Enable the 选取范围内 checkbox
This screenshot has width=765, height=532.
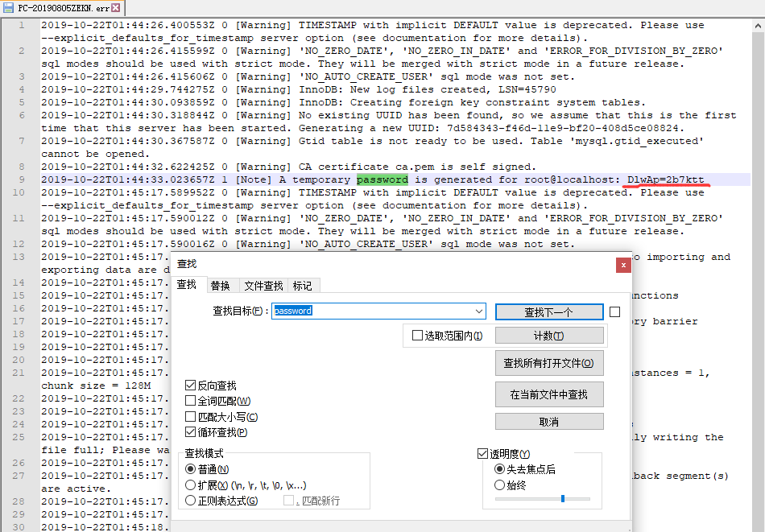(417, 336)
